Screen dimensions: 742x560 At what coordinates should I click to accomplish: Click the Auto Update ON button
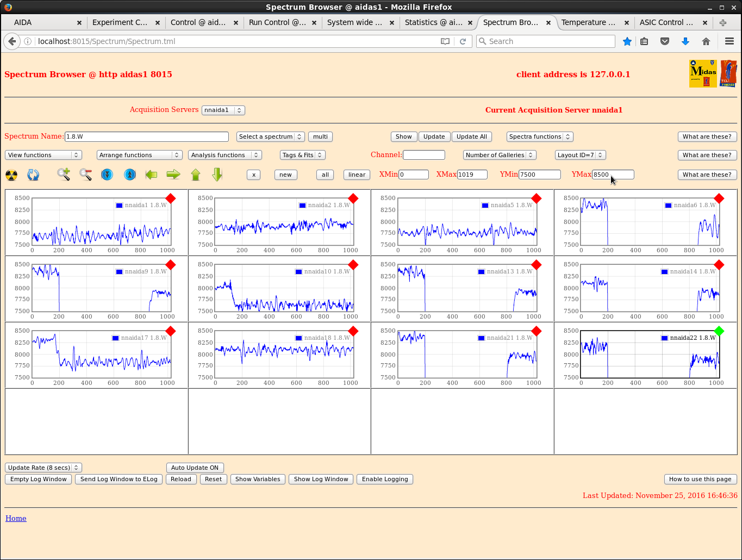(195, 468)
